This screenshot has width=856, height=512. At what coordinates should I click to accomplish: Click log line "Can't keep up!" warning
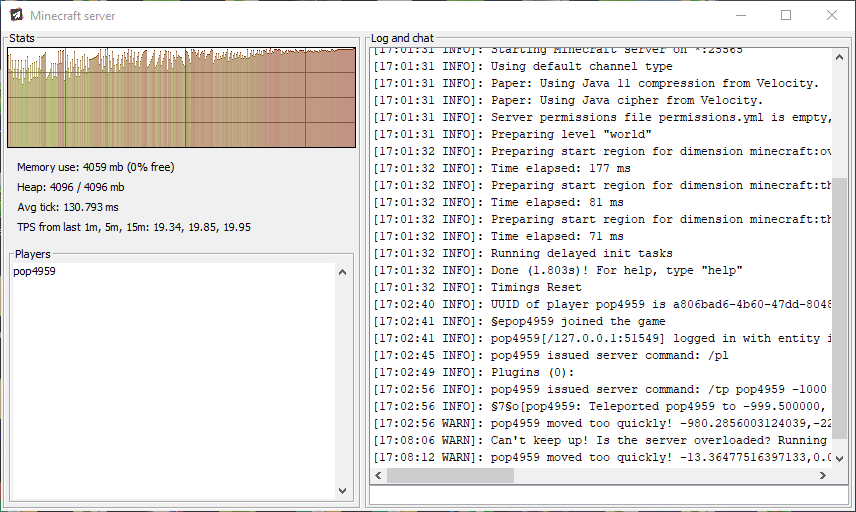(602, 440)
